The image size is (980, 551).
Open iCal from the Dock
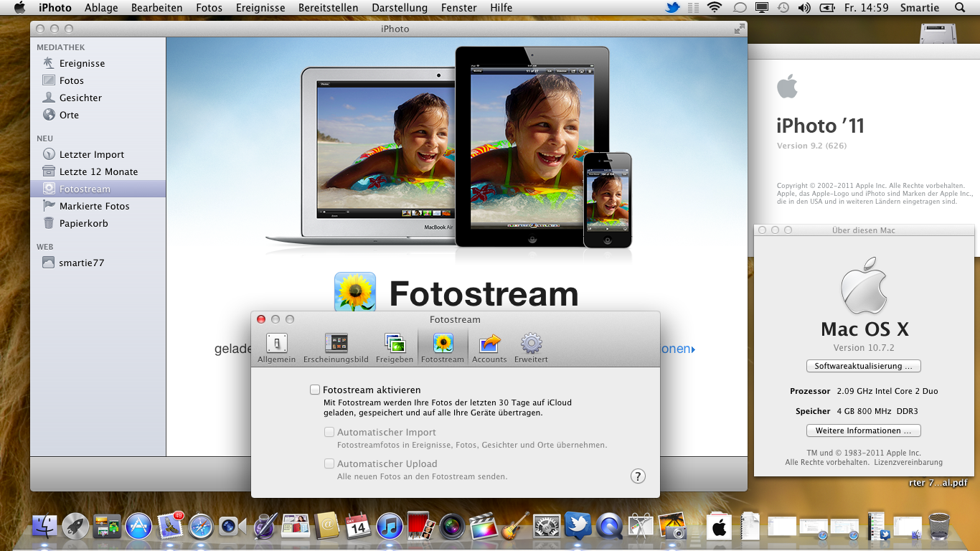pyautogui.click(x=357, y=527)
